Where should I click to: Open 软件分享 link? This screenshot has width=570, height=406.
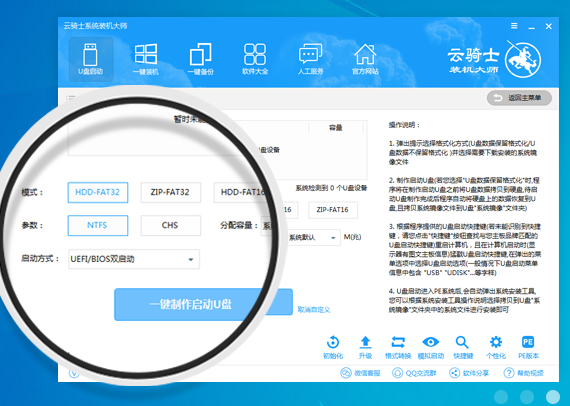(469, 373)
